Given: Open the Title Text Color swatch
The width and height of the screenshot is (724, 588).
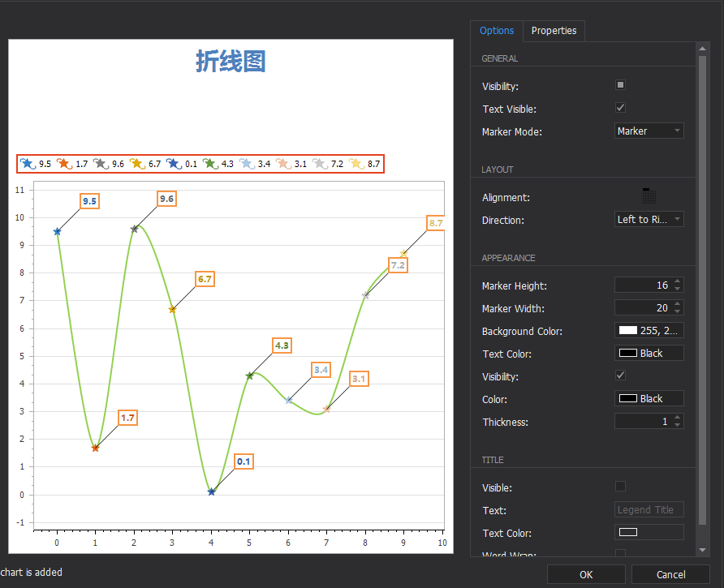Looking at the screenshot, I should tap(649, 532).
